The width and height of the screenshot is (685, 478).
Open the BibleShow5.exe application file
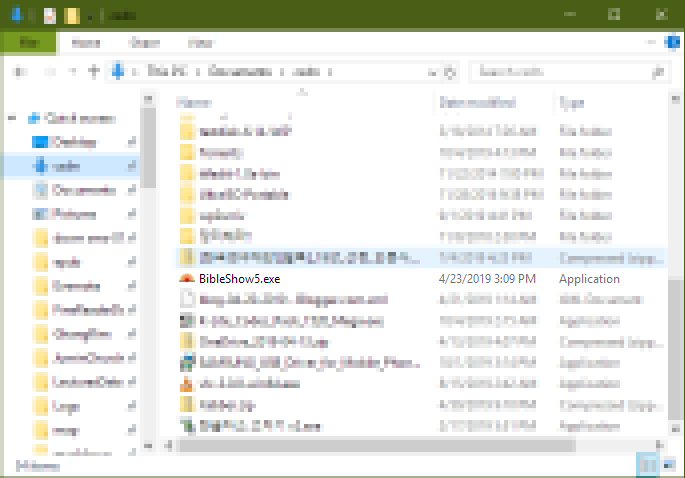[240, 279]
